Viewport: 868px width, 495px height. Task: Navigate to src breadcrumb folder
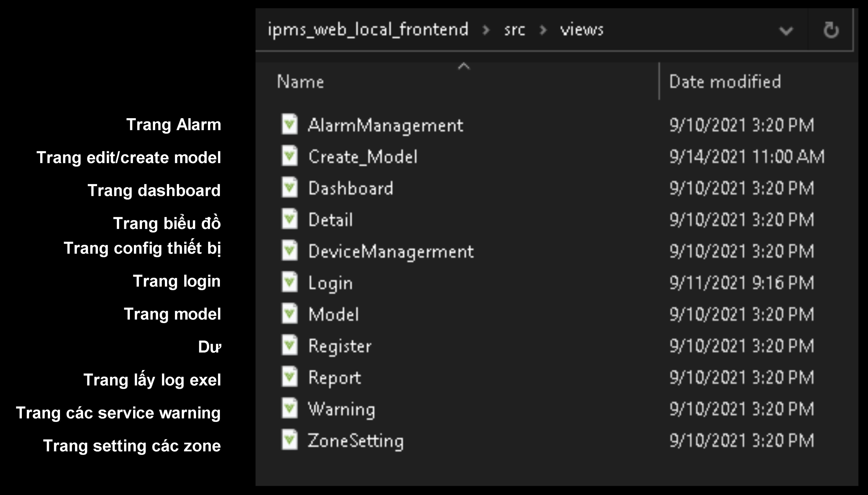point(514,30)
